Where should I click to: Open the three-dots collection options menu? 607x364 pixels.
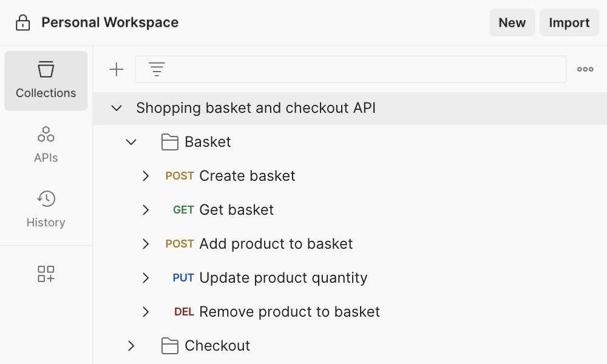pos(585,69)
